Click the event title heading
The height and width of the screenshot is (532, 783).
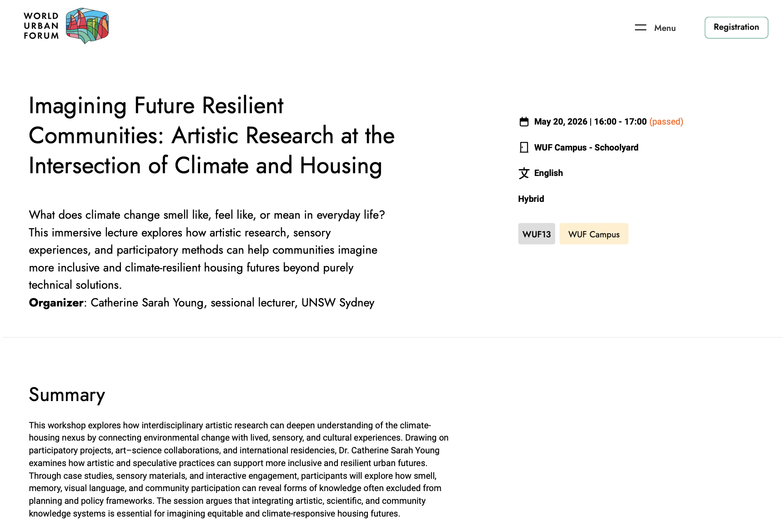211,136
